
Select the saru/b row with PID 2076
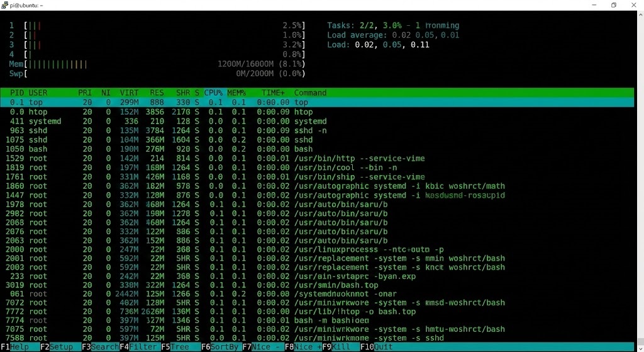pyautogui.click(x=317, y=232)
